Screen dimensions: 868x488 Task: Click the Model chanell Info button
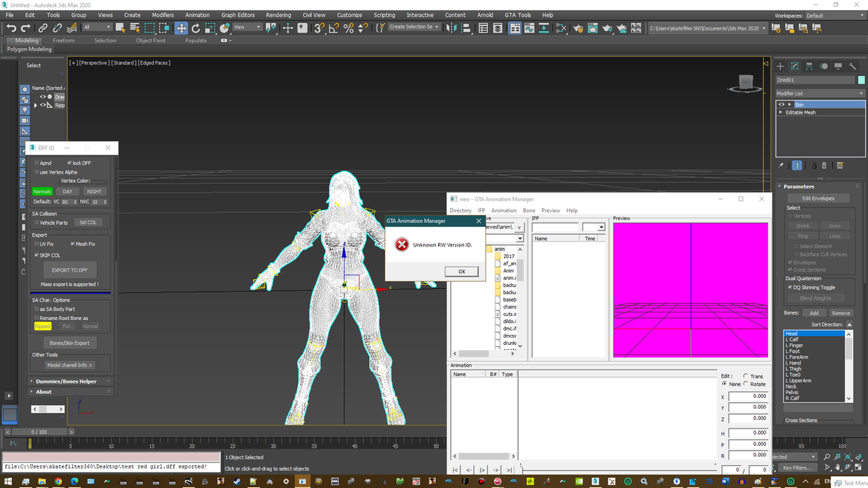(x=70, y=365)
